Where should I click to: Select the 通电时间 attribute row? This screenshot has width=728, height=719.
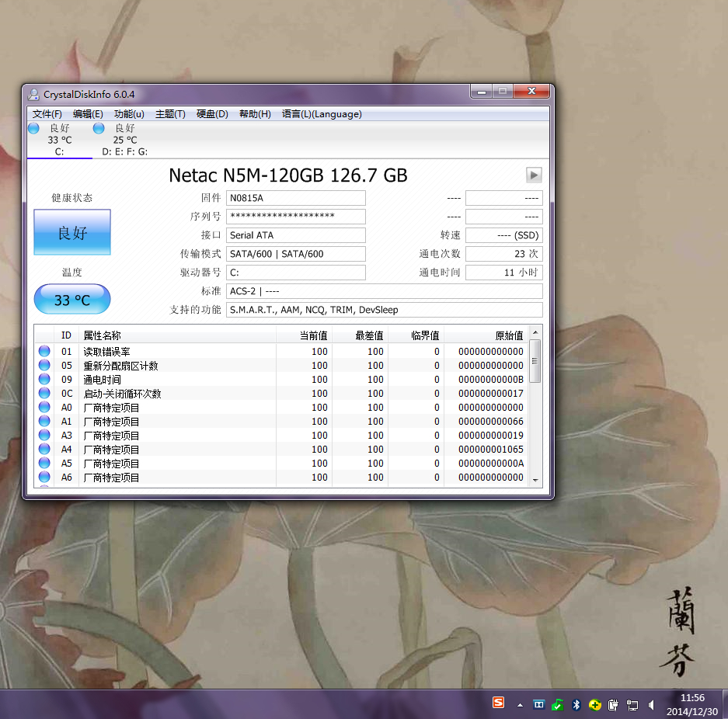click(282, 379)
